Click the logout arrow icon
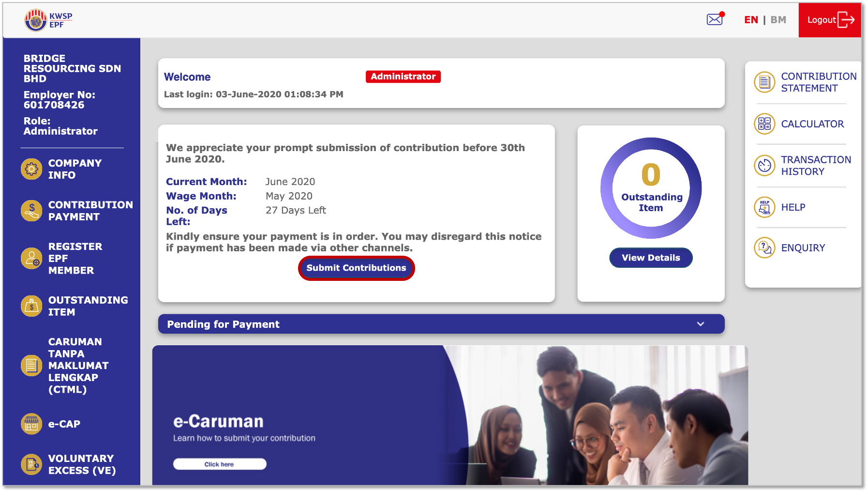Viewport: 868px width, 492px height. [846, 20]
